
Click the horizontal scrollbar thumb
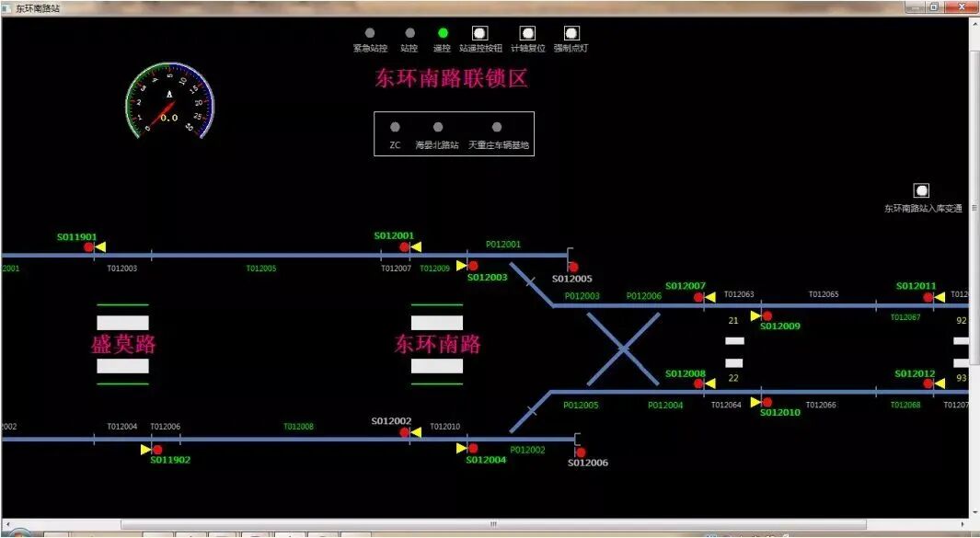tap(493, 524)
